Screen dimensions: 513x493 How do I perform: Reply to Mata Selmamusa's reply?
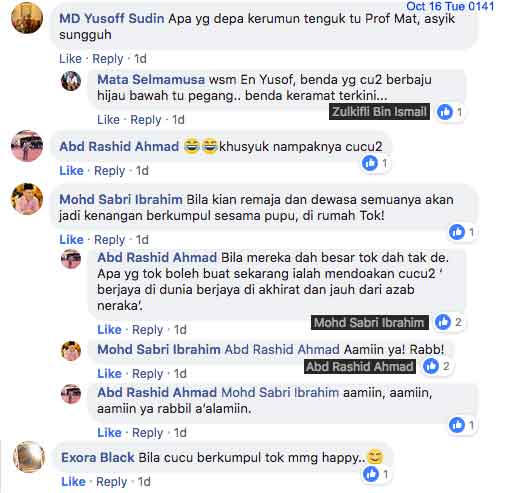tap(146, 120)
